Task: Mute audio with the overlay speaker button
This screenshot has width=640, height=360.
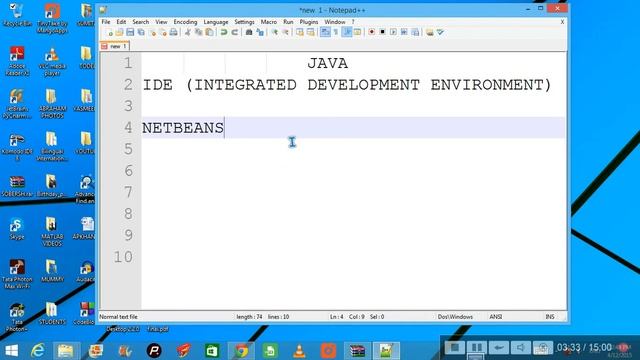Action: point(521,348)
